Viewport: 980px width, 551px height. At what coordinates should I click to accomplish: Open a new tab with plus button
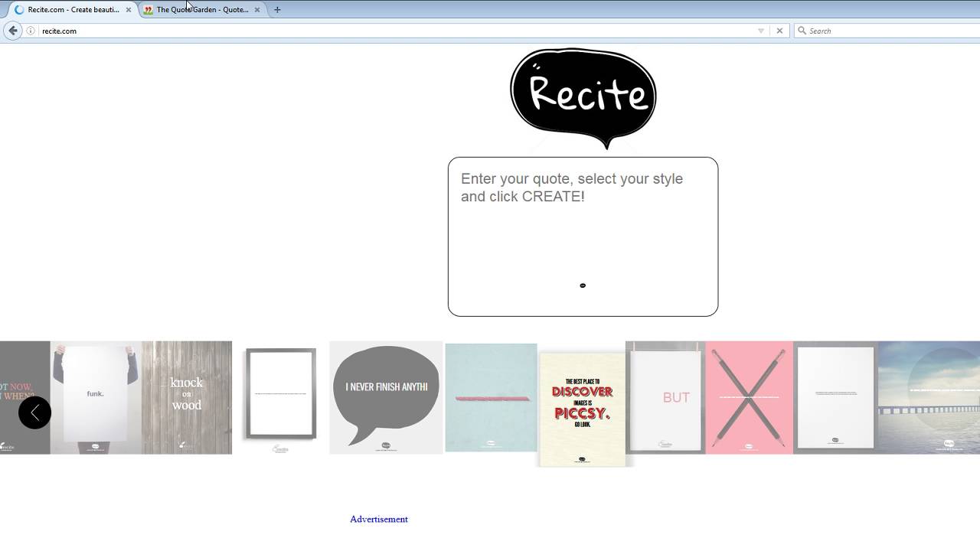pos(277,10)
